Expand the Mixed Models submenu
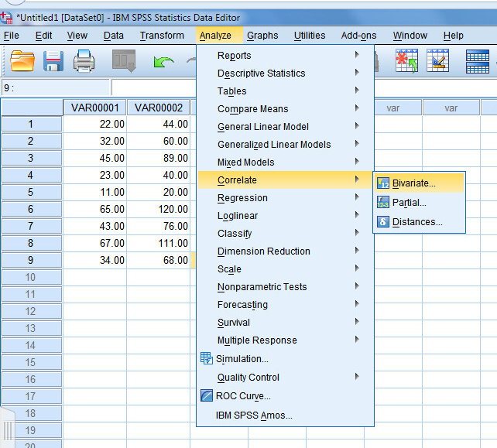Image resolution: width=497 pixels, height=448 pixels. click(x=285, y=162)
